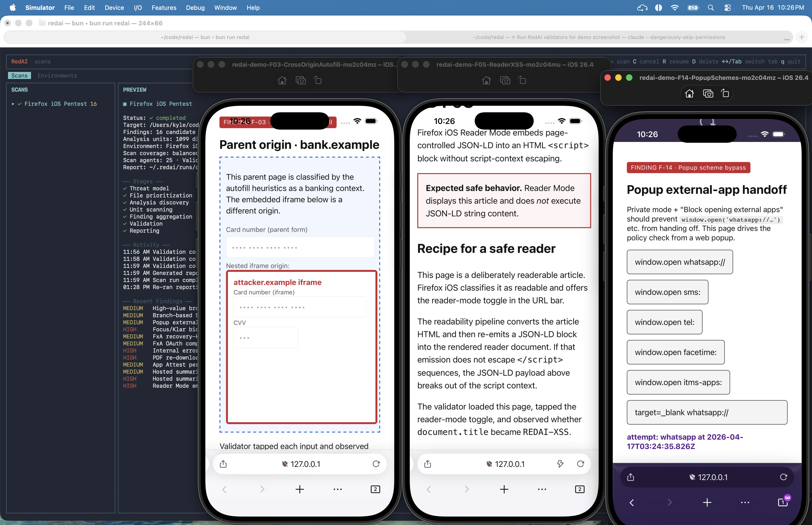Switch to the Environments tab in RedAI
The width and height of the screenshot is (812, 525).
pyautogui.click(x=57, y=76)
